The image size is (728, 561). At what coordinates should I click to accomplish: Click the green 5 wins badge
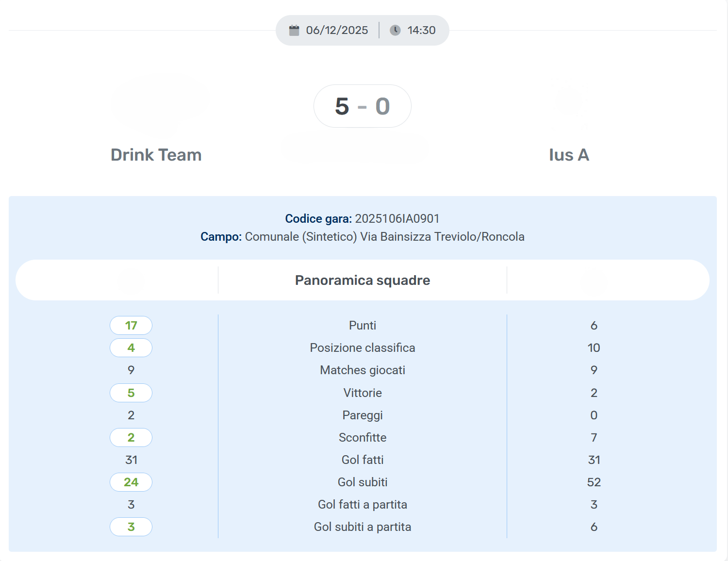(131, 393)
